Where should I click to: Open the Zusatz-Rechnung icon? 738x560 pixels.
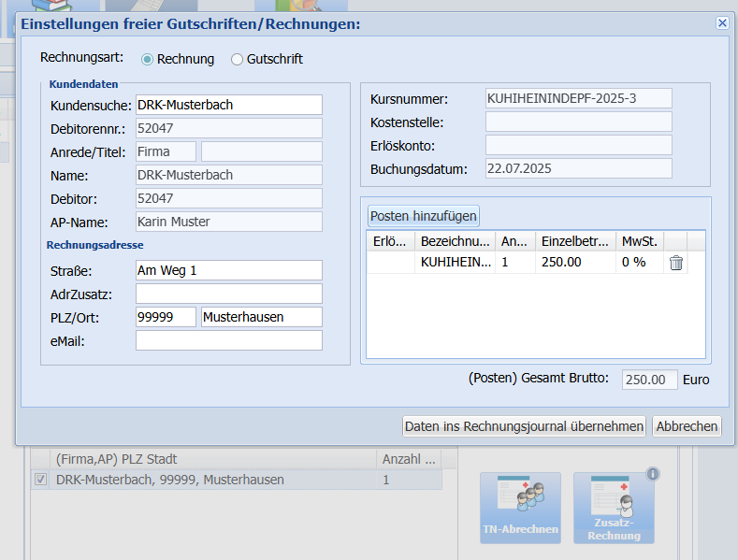(x=614, y=508)
